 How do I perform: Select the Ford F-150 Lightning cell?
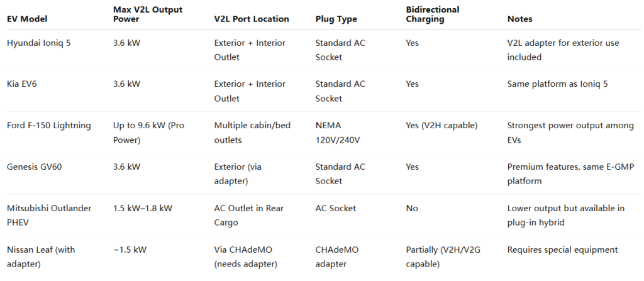click(49, 125)
